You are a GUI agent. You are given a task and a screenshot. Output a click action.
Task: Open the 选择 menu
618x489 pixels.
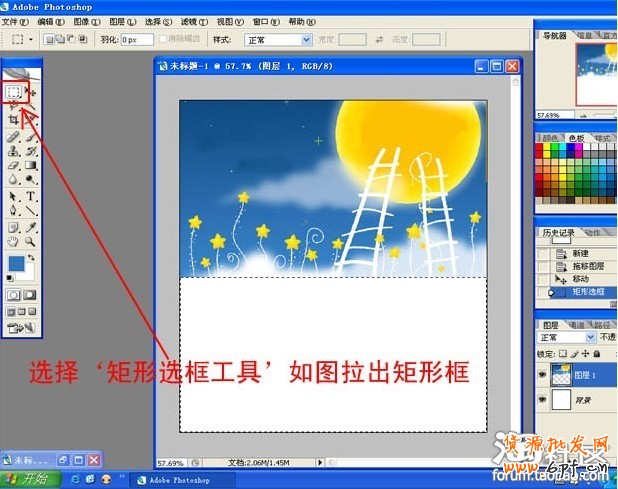158,22
